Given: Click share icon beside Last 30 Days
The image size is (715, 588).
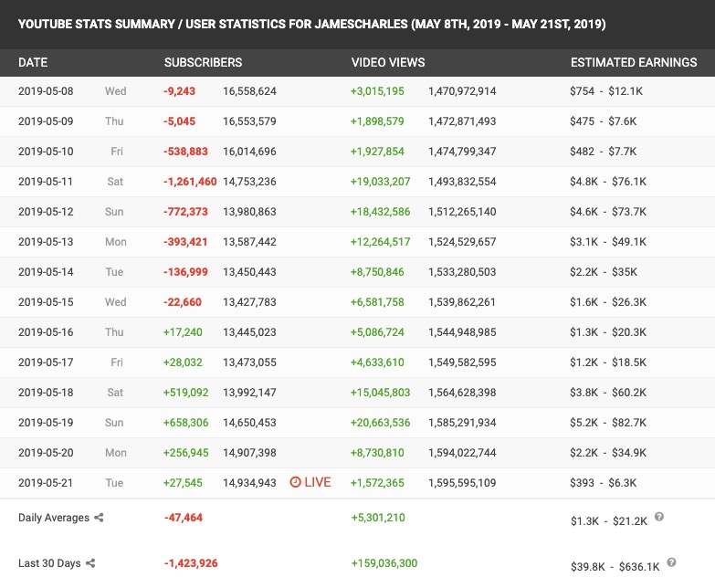Looking at the screenshot, I should [90, 563].
